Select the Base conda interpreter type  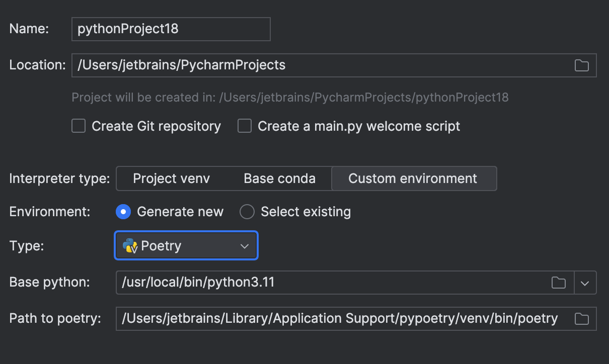point(279,178)
